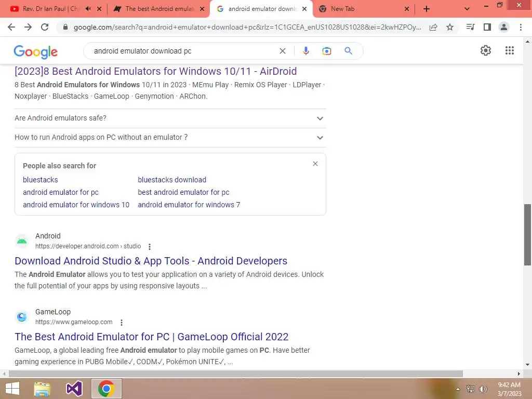Close The best Android emulator tab

pos(202,9)
